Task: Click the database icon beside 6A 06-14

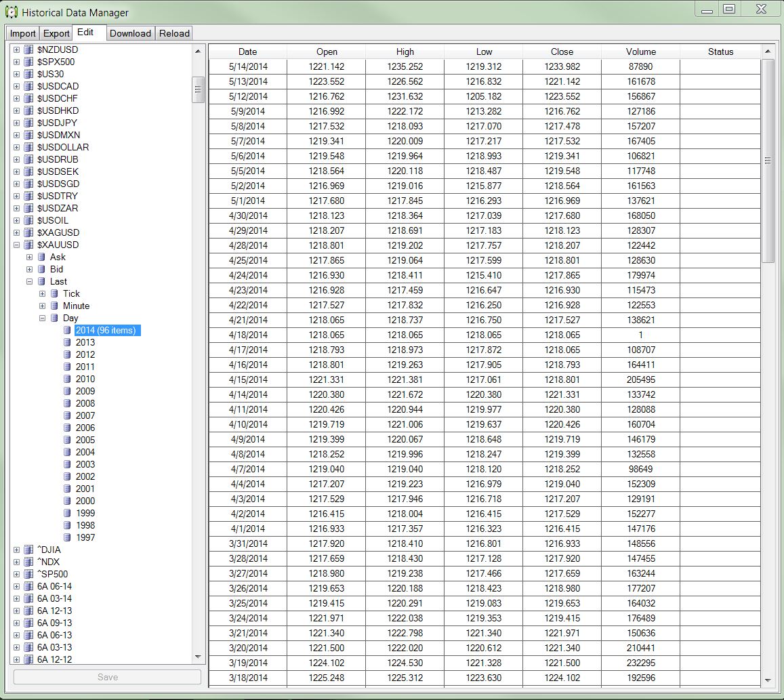Action: (x=29, y=587)
